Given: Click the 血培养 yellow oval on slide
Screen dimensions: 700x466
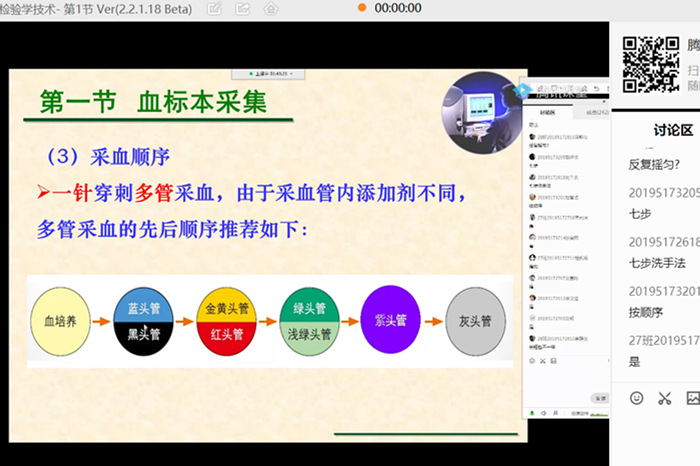Looking at the screenshot, I should 62,321.
